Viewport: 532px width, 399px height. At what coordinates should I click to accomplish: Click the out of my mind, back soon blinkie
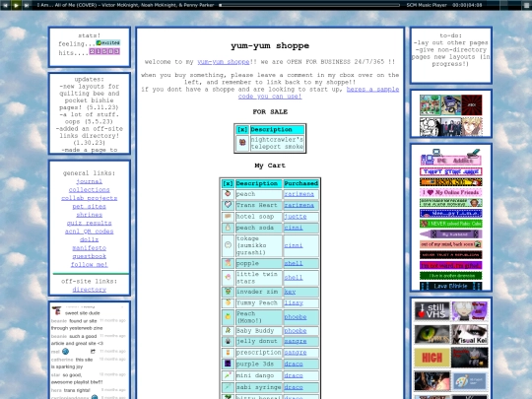click(450, 244)
